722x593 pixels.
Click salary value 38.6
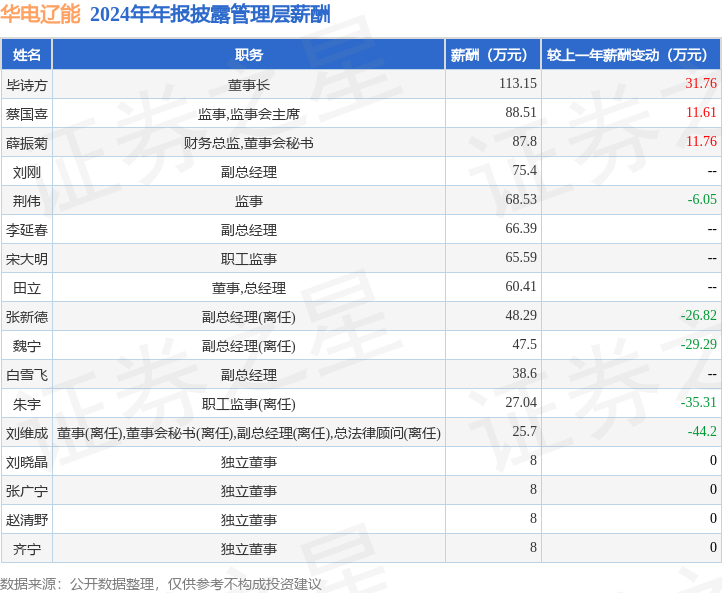coord(524,373)
